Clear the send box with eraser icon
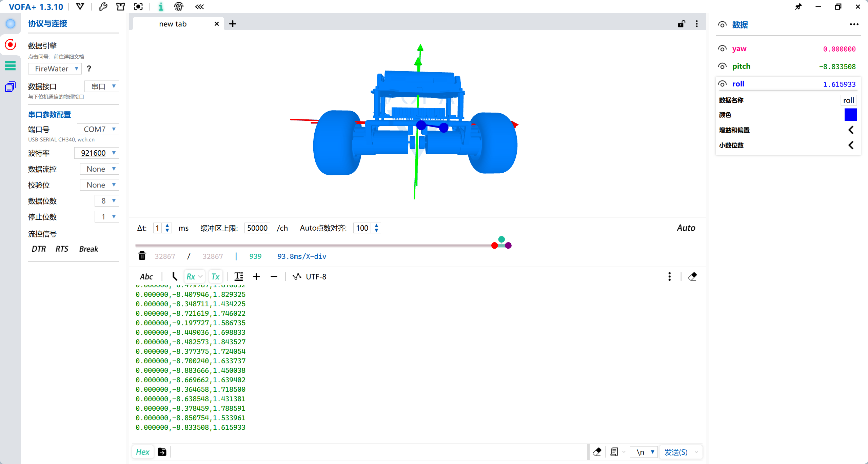Screen dimensions: 868x464 click(597, 452)
